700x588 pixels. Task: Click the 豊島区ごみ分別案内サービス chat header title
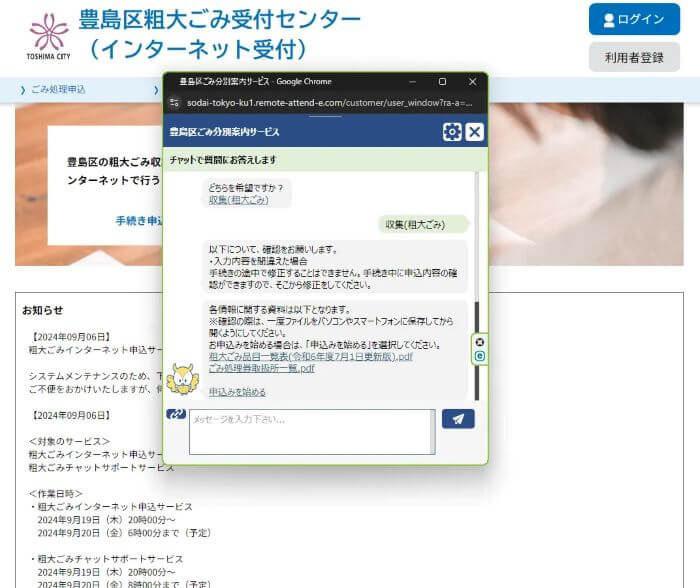[224, 132]
